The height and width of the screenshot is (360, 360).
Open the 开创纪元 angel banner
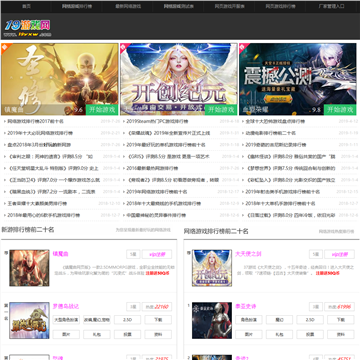pyautogui.click(x=179, y=79)
